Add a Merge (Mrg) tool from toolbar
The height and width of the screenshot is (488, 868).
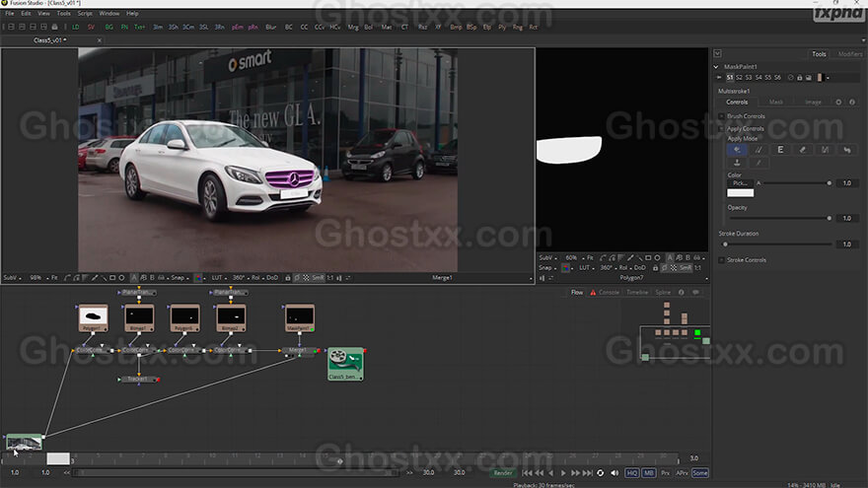[x=353, y=28]
